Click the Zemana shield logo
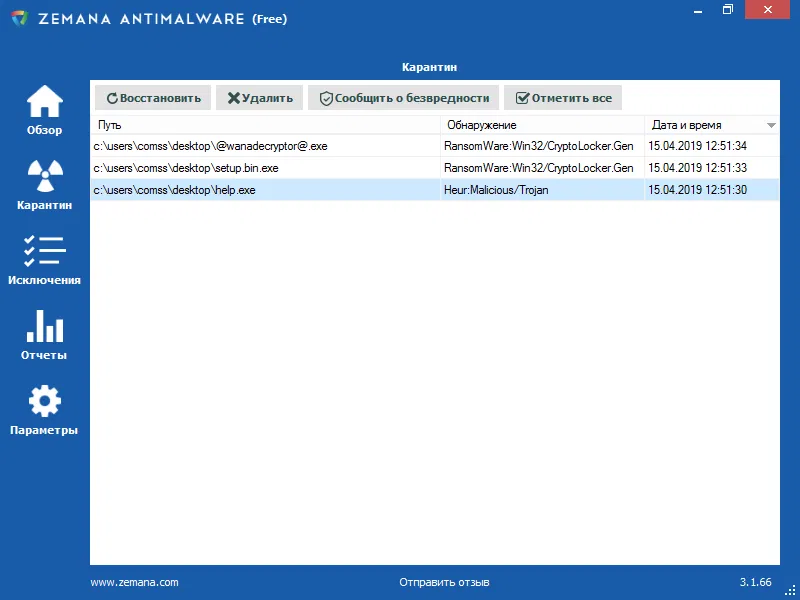800x600 pixels. [x=19, y=19]
